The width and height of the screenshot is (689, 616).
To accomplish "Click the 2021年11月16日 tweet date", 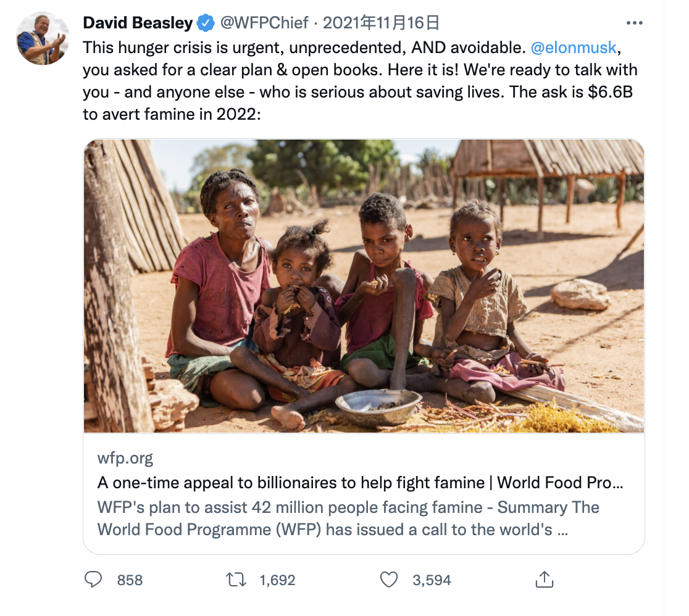I will pyautogui.click(x=381, y=23).
